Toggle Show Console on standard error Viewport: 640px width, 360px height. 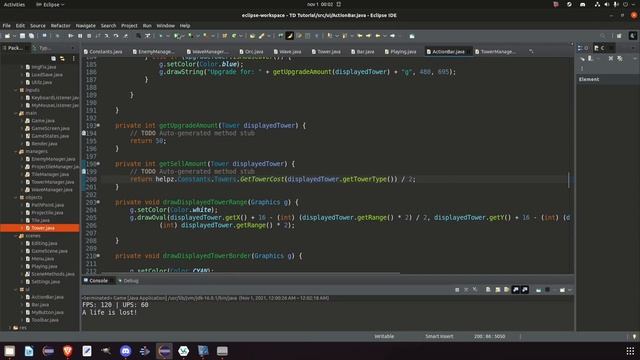525,290
